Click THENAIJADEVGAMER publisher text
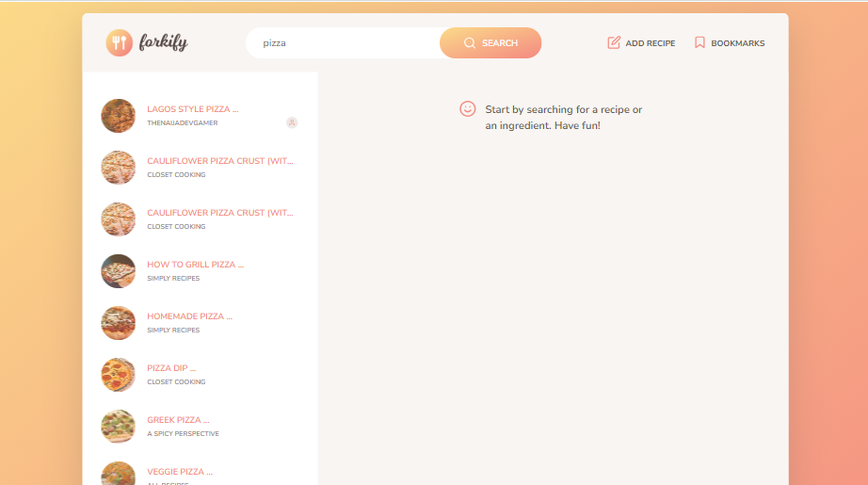Screen dimensions: 868x485 tap(182, 123)
